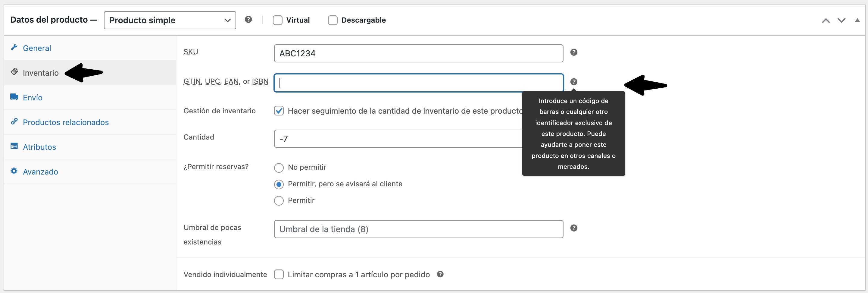Screen dimensions: 868x293
Task: Open the 'Producto simple' type dropdown
Action: point(170,20)
